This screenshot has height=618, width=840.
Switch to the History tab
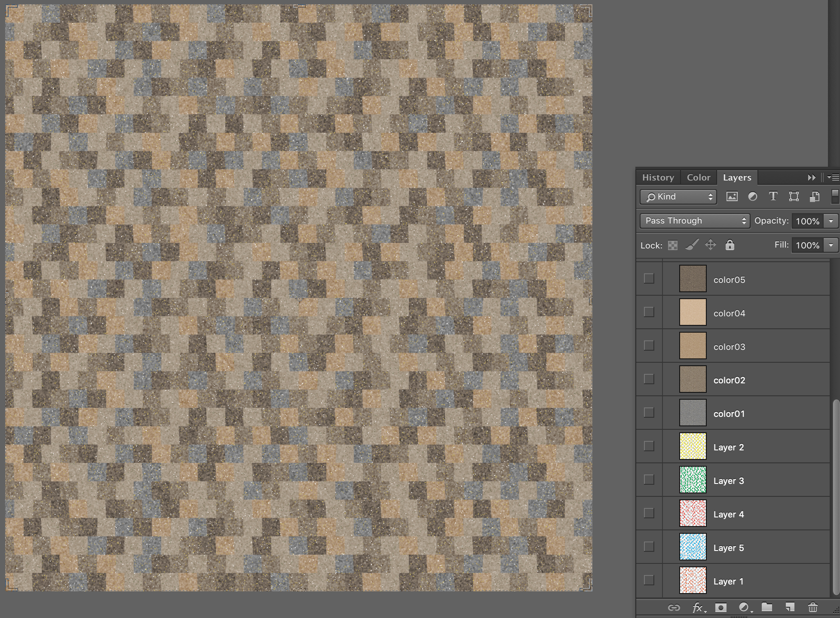click(658, 177)
